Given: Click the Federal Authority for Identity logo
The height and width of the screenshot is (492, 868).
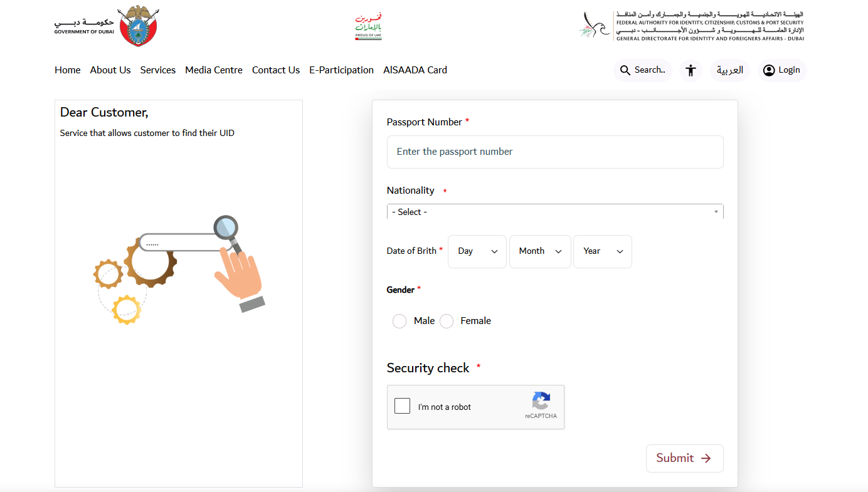Looking at the screenshot, I should (x=691, y=26).
